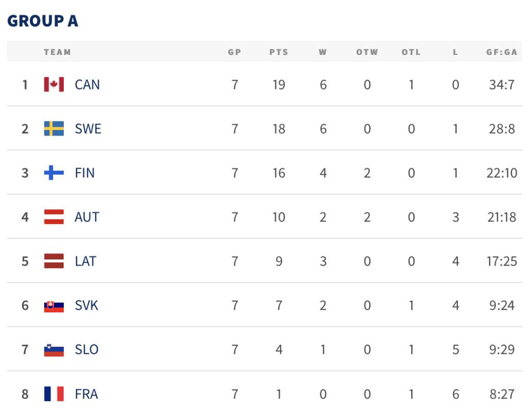
Task: Click the Slovakia flag icon
Action: pyautogui.click(x=54, y=306)
